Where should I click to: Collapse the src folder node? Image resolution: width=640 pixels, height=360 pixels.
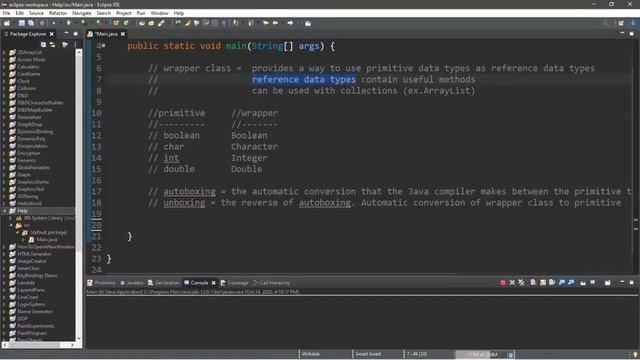(11, 225)
